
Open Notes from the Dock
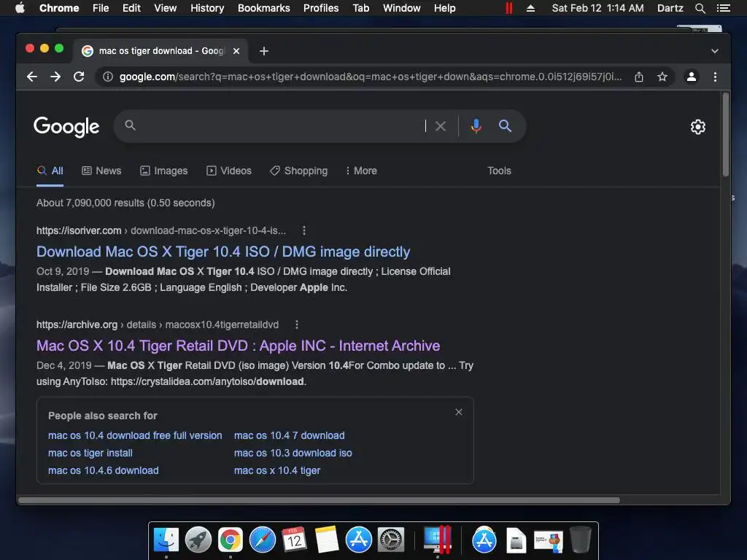[326, 540]
